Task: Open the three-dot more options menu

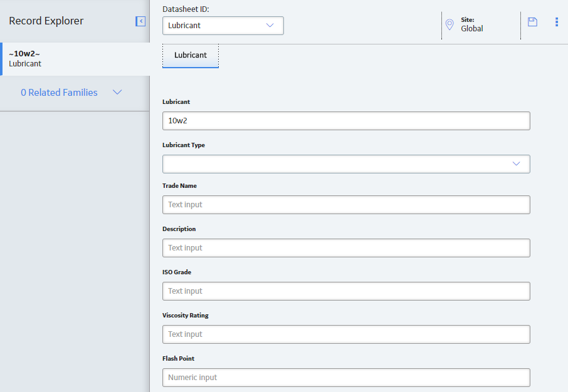Action: click(x=557, y=22)
